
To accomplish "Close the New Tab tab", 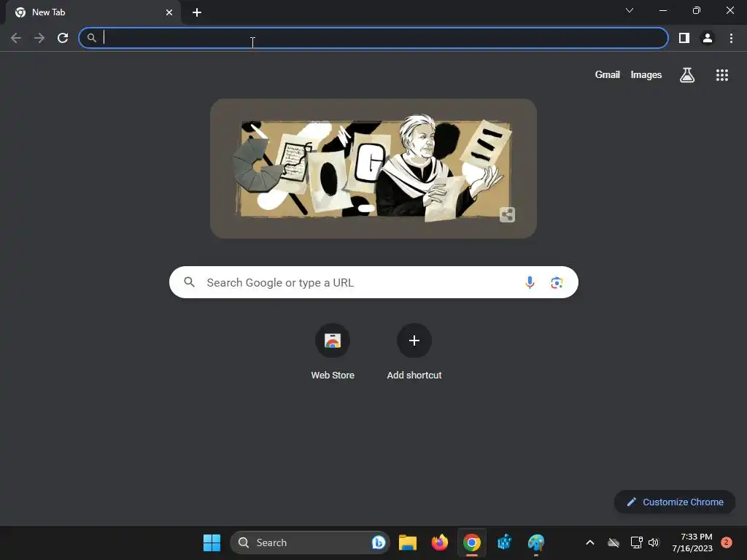I will click(169, 12).
